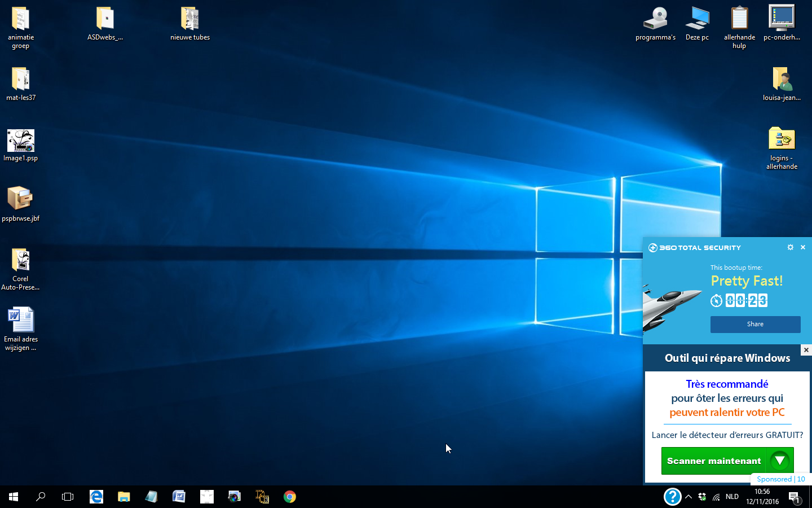The width and height of the screenshot is (812, 508).
Task: Close the 'Outil qui répare Windows' ad
Action: tap(806, 350)
